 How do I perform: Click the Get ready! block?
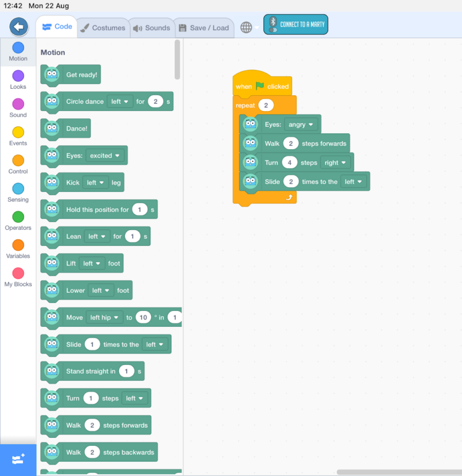(81, 75)
